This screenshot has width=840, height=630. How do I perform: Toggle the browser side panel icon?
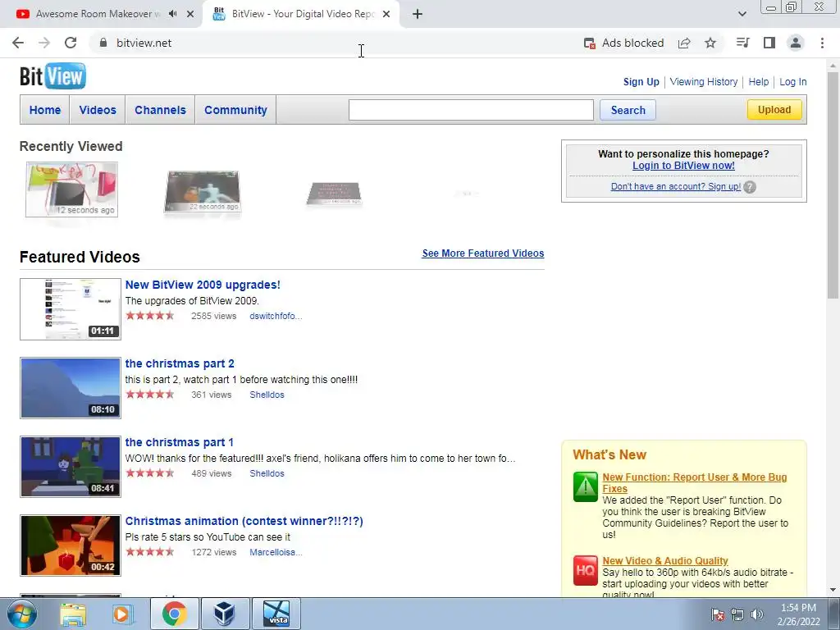769,43
